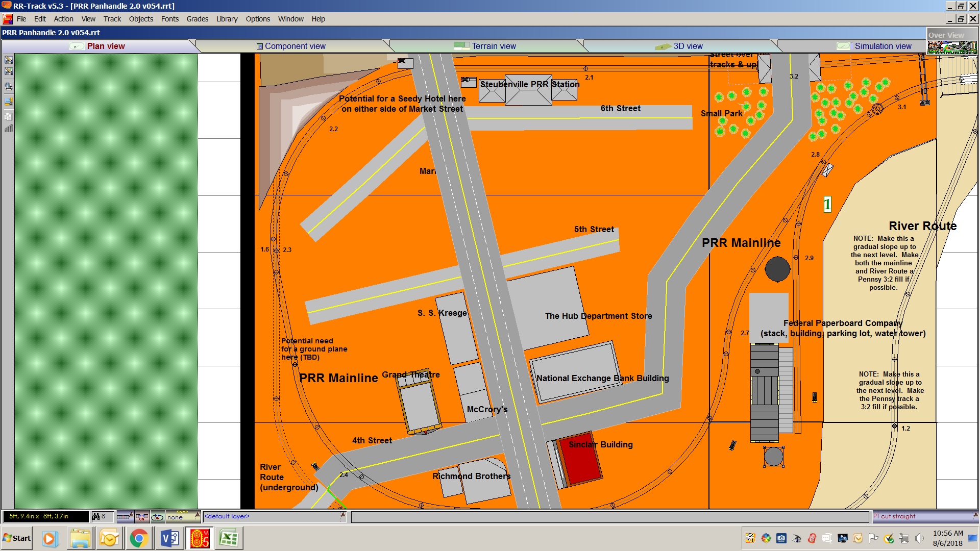The image size is (980, 551).
Task: Click the copy documents icon in sidebar
Action: (9, 116)
